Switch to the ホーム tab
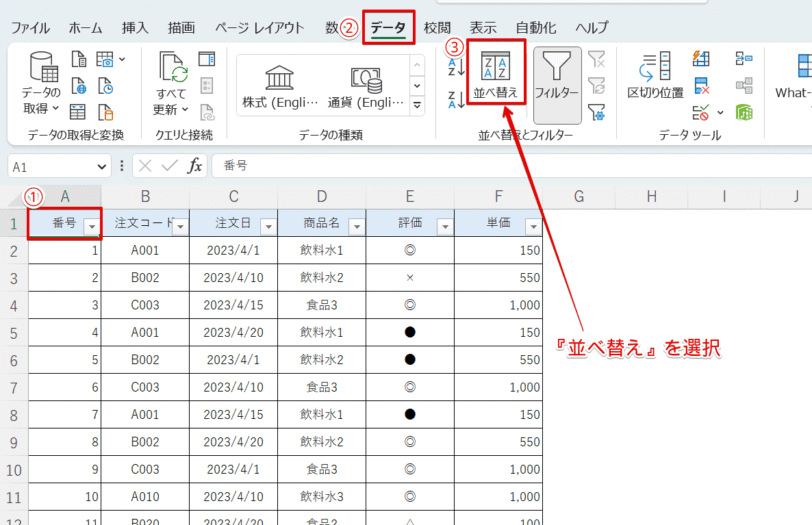 [x=85, y=28]
